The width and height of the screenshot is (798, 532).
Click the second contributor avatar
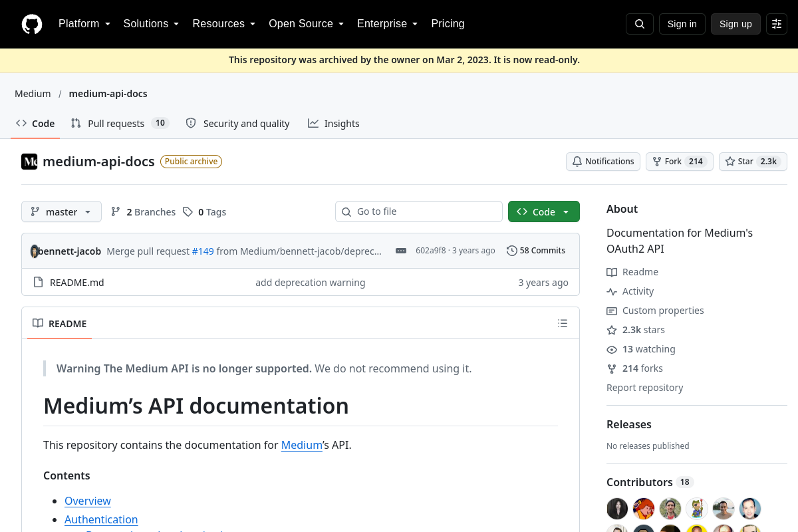(644, 509)
